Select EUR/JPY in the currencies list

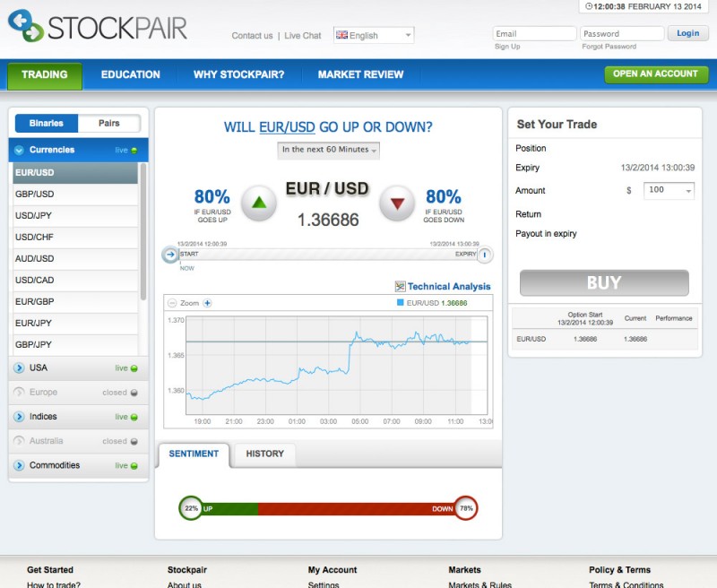tap(75, 323)
